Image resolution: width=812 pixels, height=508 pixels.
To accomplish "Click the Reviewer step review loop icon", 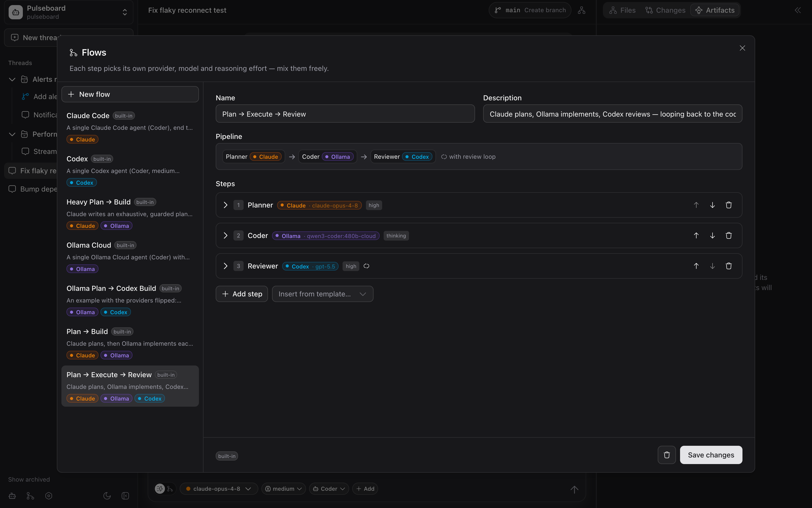I will coord(366,266).
